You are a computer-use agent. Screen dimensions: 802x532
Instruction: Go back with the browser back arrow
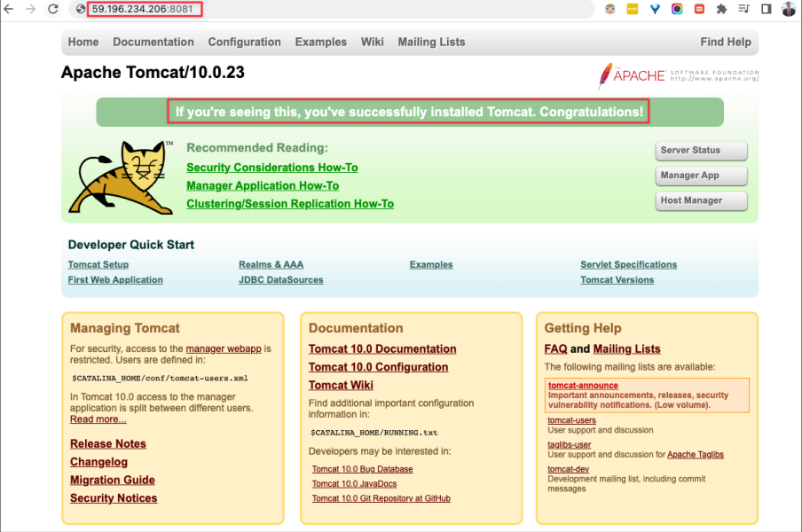(8, 9)
